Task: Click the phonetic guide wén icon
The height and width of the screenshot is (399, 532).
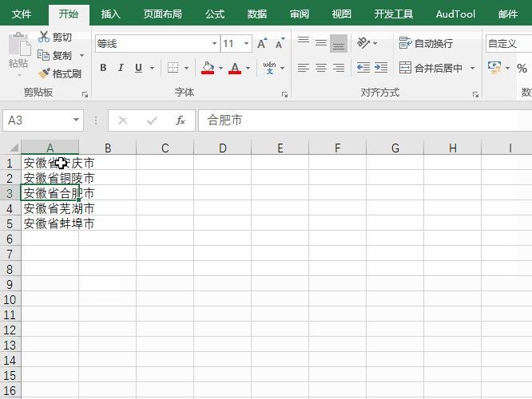Action: 269,68
